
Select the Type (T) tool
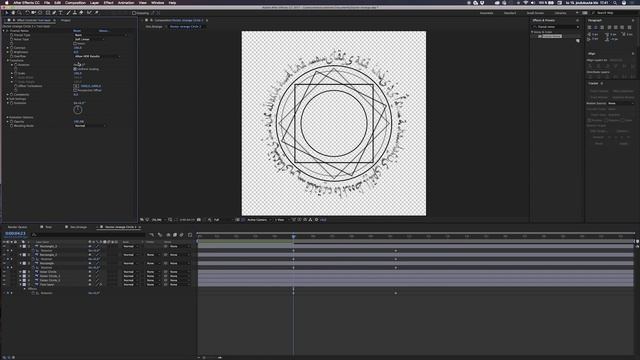coord(61,13)
